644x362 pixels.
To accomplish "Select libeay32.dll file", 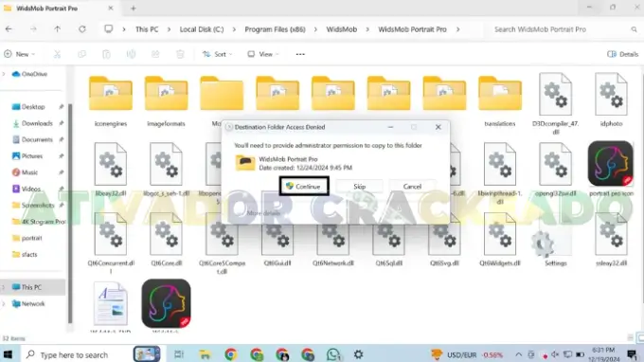I will pyautogui.click(x=111, y=170).
